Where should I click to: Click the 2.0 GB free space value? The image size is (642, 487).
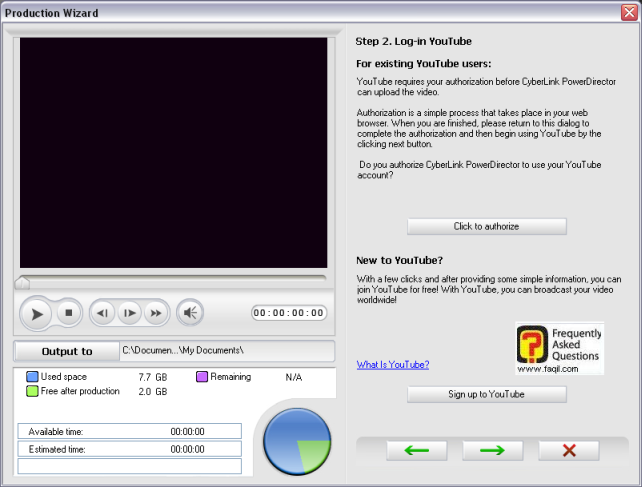153,392
